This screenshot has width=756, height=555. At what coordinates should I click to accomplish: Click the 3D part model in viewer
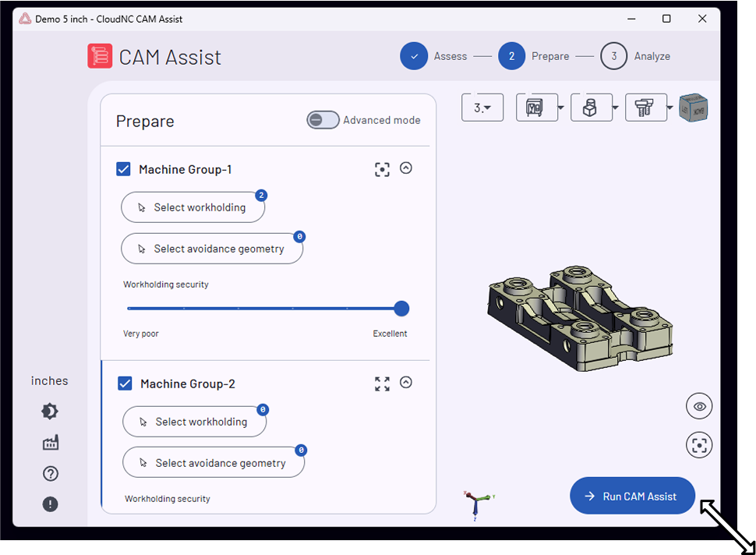tap(580, 318)
